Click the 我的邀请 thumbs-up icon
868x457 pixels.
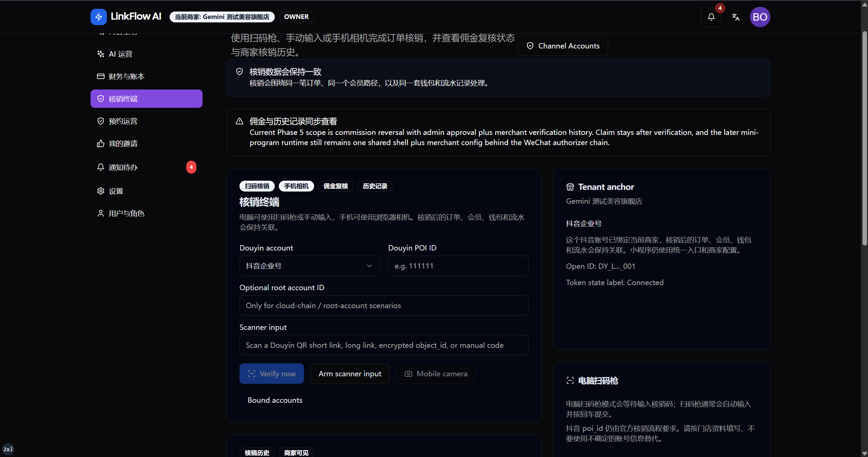(x=101, y=143)
